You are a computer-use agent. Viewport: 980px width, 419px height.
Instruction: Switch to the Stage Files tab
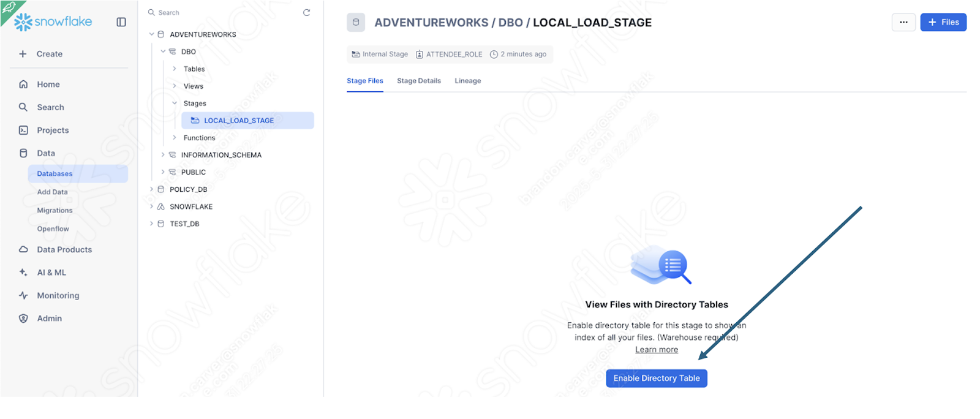tap(365, 81)
